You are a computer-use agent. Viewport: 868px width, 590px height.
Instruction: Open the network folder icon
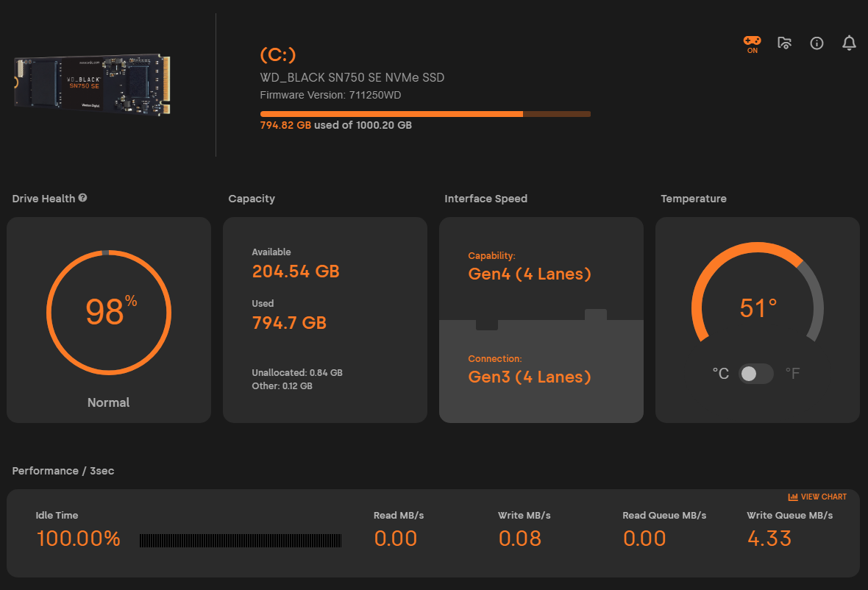click(x=784, y=43)
